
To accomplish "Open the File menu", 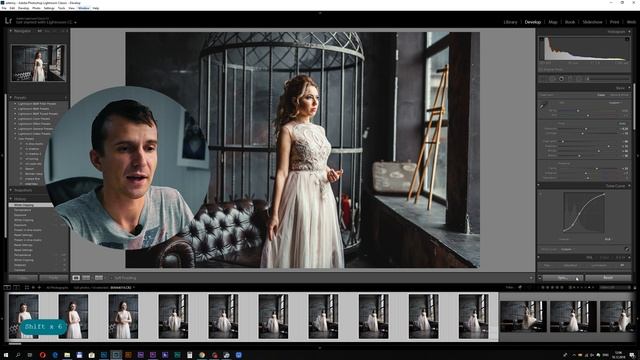I will (x=4, y=8).
